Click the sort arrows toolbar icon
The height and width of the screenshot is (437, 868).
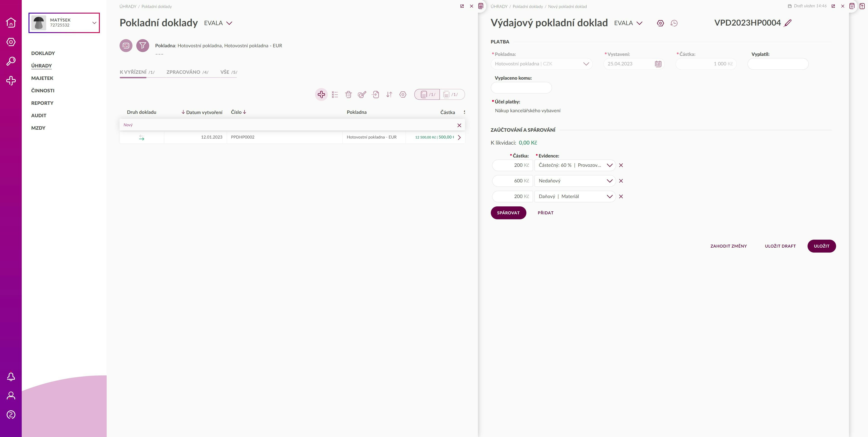389,95
